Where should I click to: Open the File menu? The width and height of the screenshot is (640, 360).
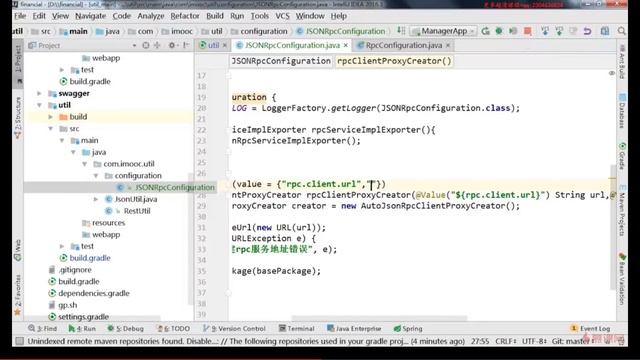click(20, 16)
